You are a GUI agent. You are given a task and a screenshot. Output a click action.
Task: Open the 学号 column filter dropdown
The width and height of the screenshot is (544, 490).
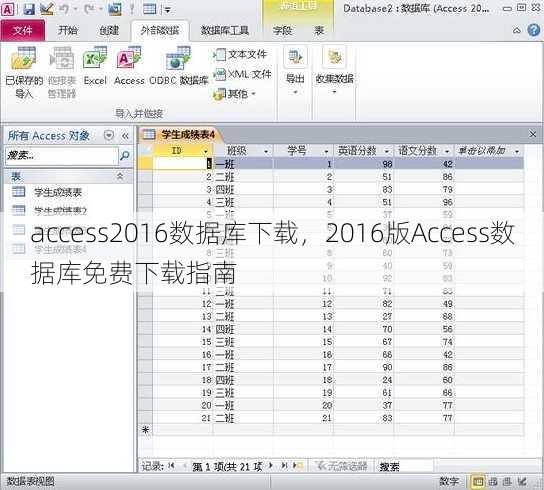(x=326, y=151)
